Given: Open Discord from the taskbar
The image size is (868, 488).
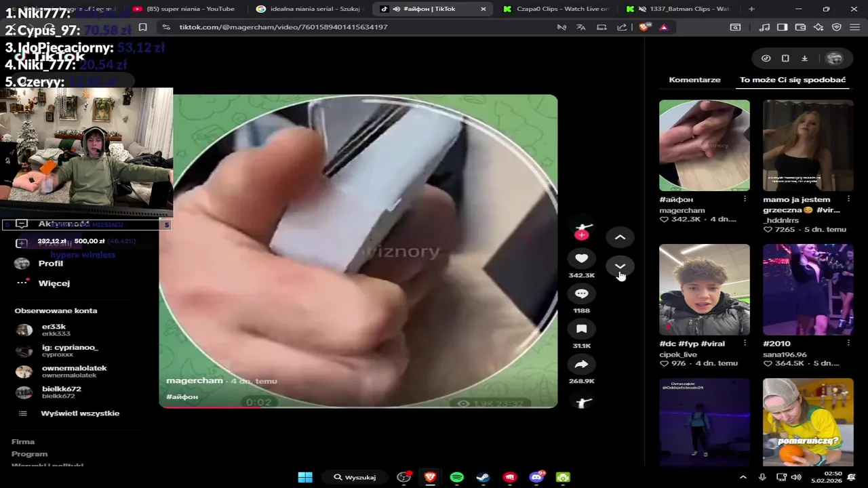Looking at the screenshot, I should [536, 477].
